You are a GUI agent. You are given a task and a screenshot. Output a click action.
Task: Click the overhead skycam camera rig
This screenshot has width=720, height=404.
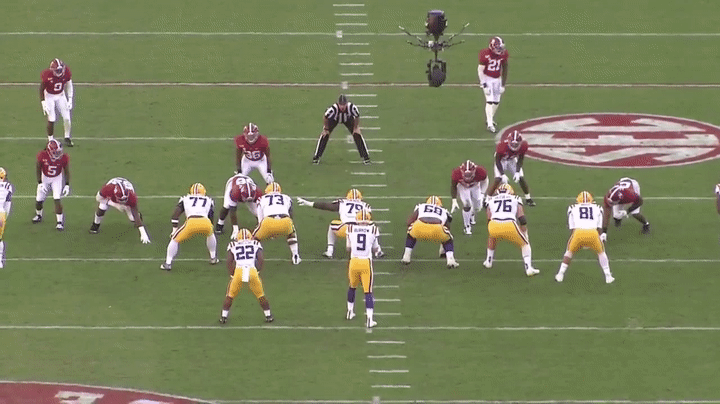point(434,46)
